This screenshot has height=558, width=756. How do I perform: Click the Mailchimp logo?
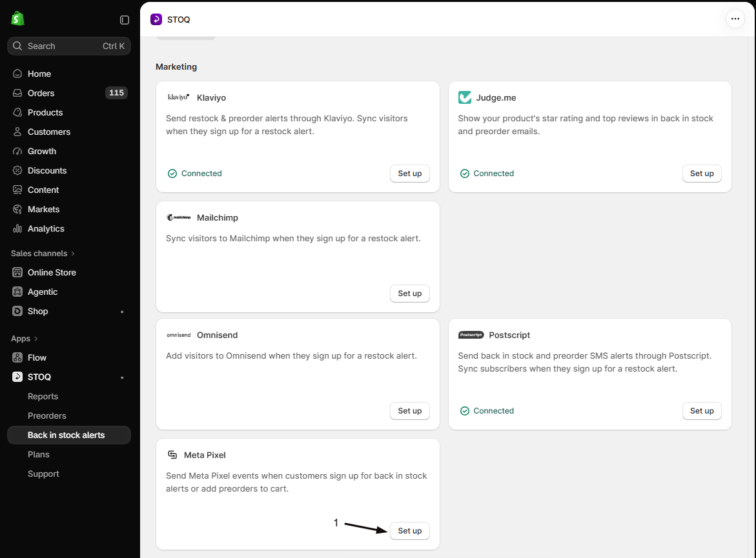pyautogui.click(x=178, y=217)
